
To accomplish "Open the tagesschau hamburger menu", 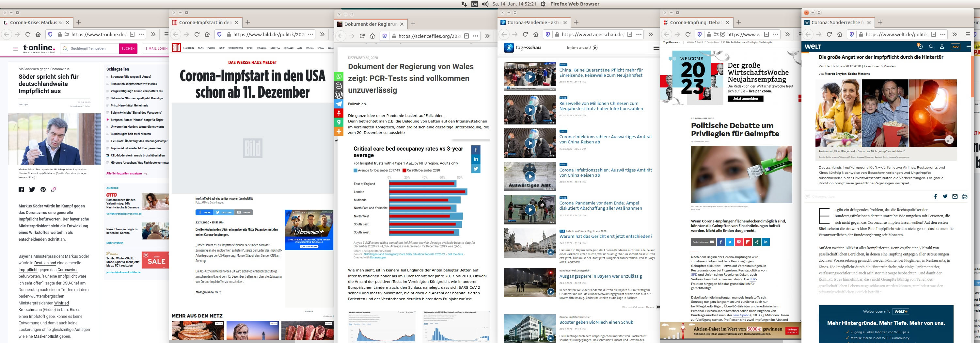I will [x=656, y=48].
